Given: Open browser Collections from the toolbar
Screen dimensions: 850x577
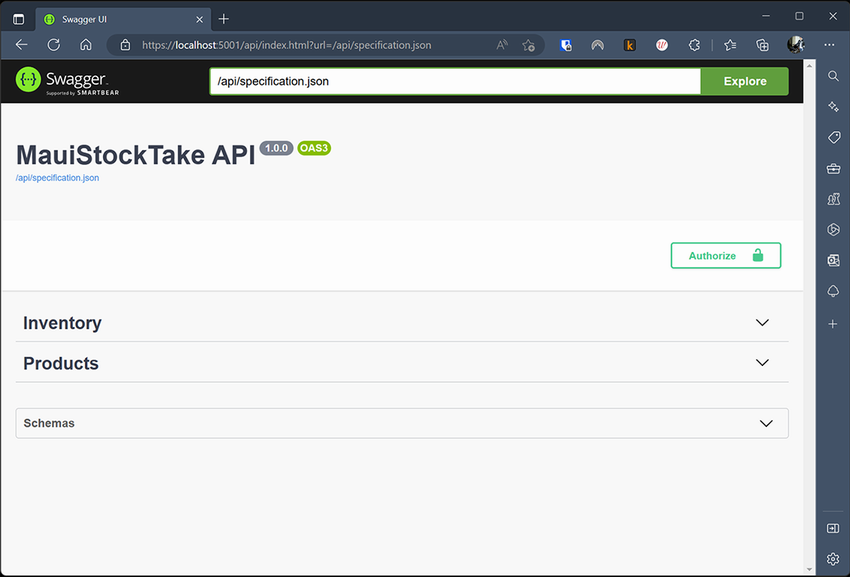Looking at the screenshot, I should [x=762, y=44].
